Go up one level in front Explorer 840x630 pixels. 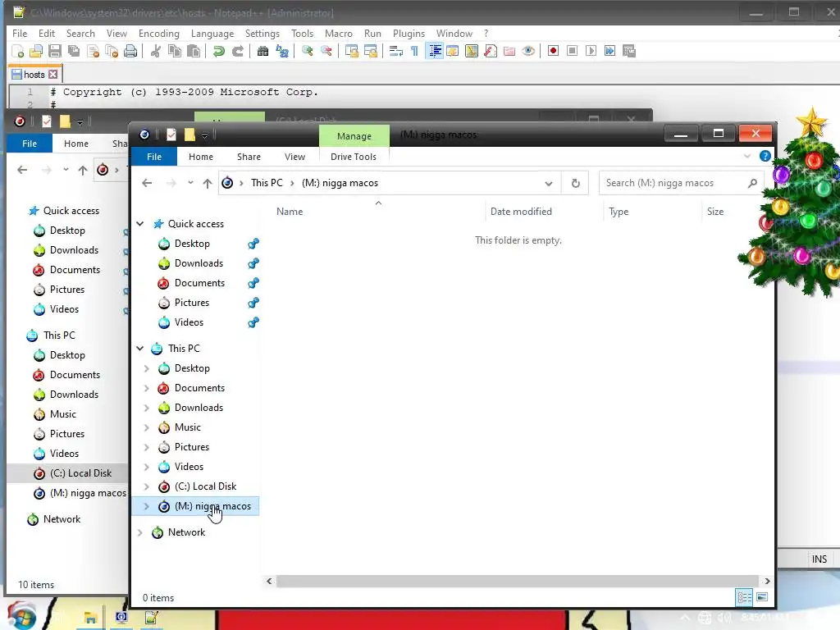pos(208,183)
